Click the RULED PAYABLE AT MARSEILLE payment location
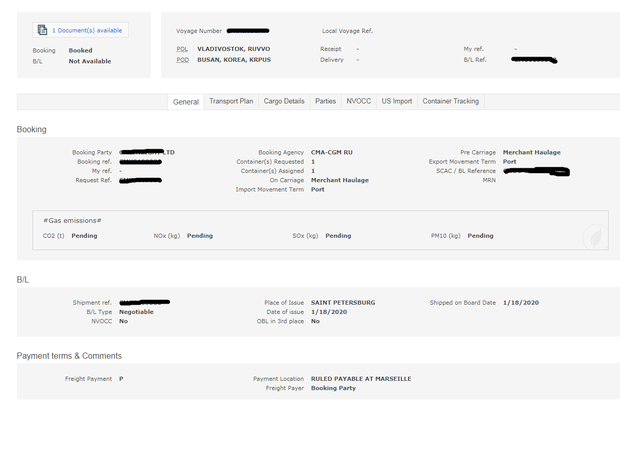Image resolution: width=620 pixels, height=457 pixels. click(x=361, y=379)
